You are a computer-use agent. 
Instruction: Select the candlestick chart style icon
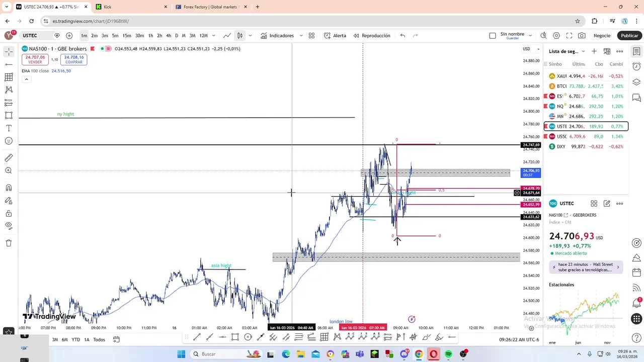click(x=240, y=36)
